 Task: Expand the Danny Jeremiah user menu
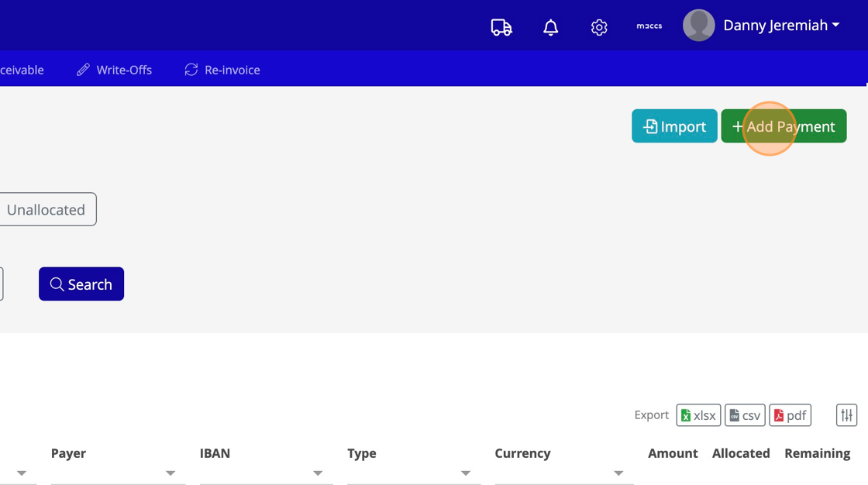[781, 26]
